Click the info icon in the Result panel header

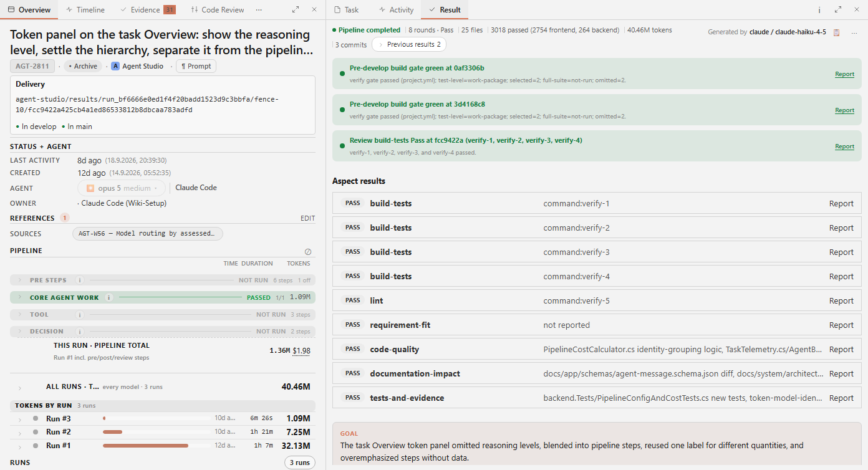(819, 10)
